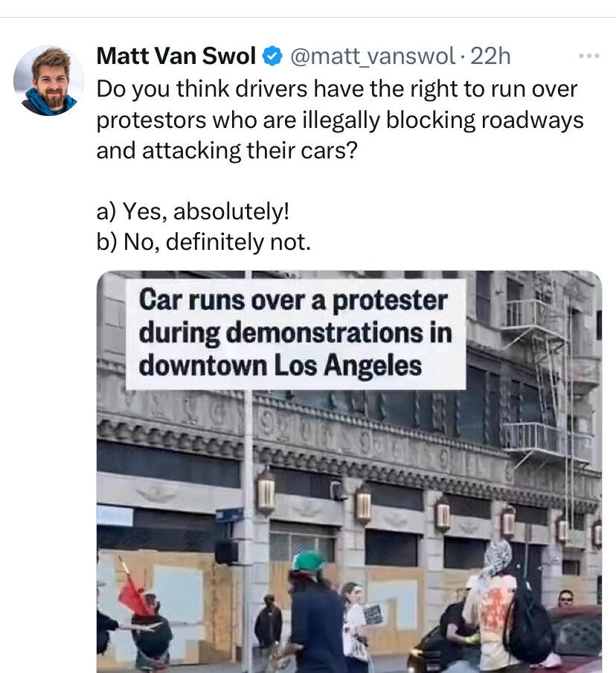
Task: Select the 'a) Yes, absolutely!' line
Action: (x=193, y=211)
